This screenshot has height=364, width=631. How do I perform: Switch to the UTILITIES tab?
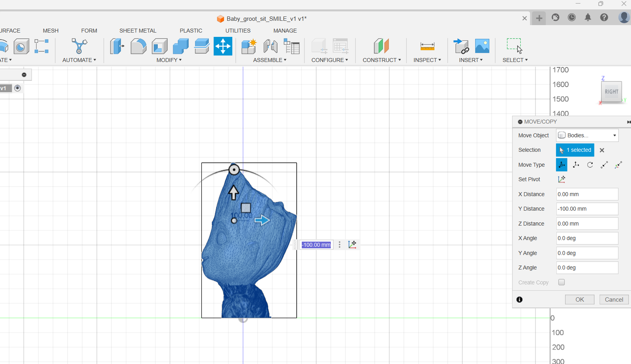[238, 31]
